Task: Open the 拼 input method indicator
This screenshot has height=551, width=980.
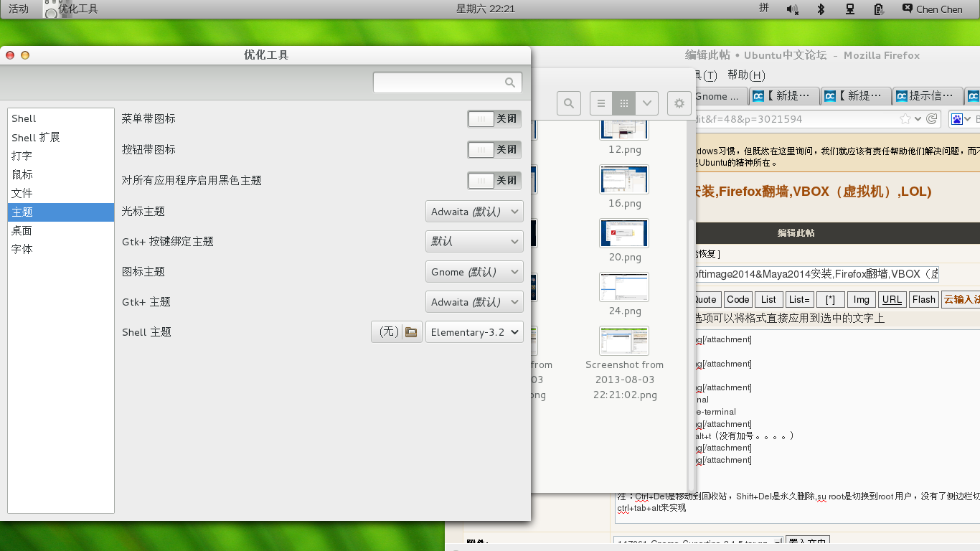Action: click(764, 9)
